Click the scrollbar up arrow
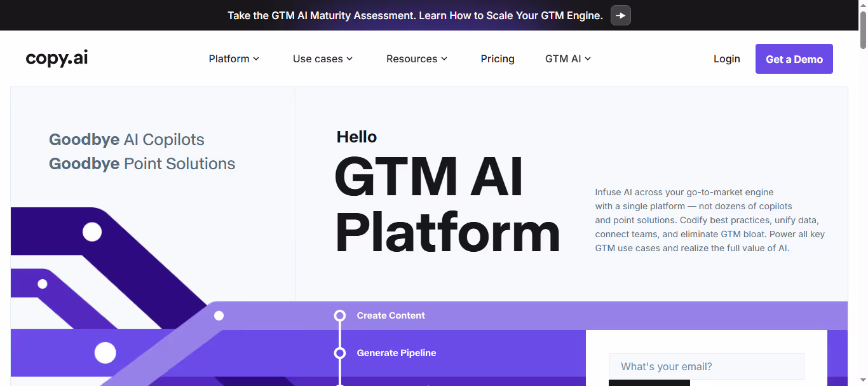 (863, 5)
